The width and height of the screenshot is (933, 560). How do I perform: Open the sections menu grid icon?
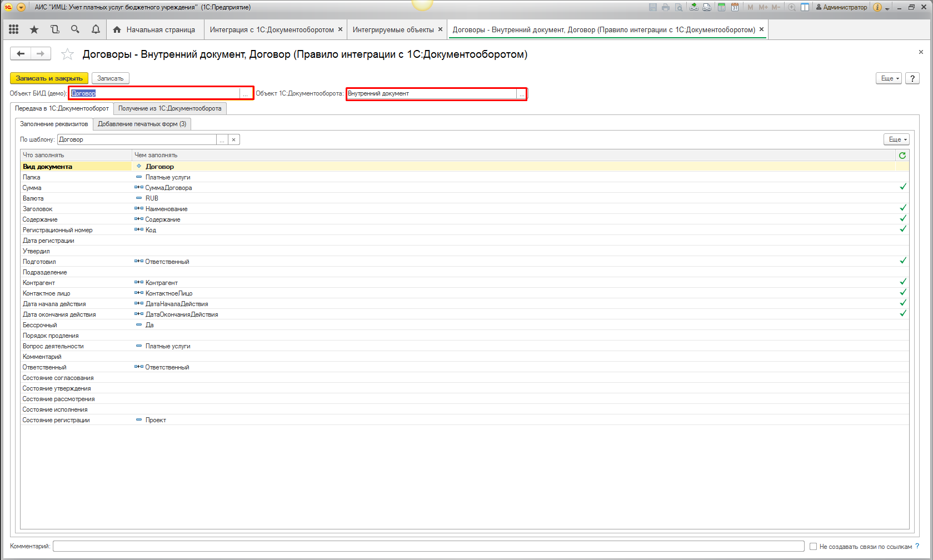(x=14, y=29)
